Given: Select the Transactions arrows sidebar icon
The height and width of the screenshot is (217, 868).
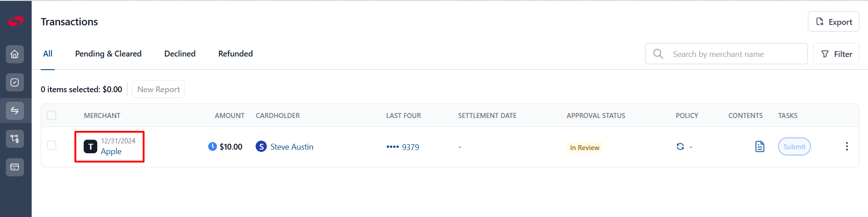Looking at the screenshot, I should (15, 111).
